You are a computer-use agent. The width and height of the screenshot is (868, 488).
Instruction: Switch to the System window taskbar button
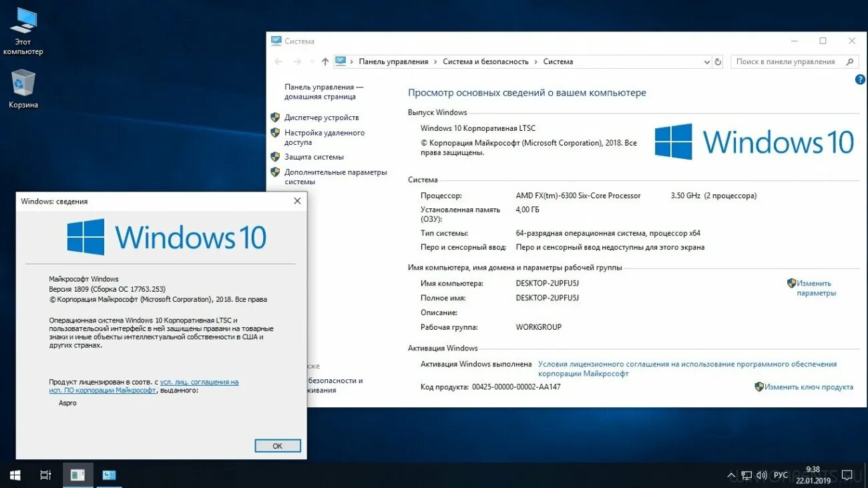(x=109, y=475)
